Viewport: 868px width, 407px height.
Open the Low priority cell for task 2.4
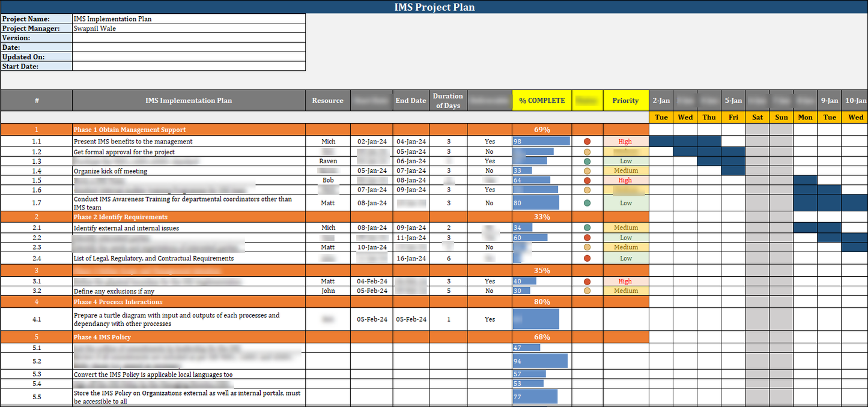coord(625,258)
